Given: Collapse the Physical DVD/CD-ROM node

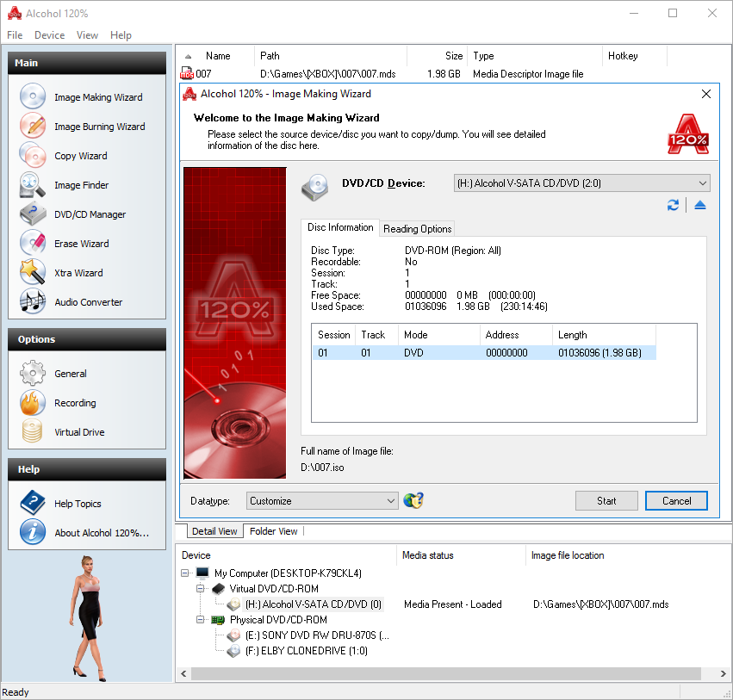Looking at the screenshot, I should click(x=201, y=620).
